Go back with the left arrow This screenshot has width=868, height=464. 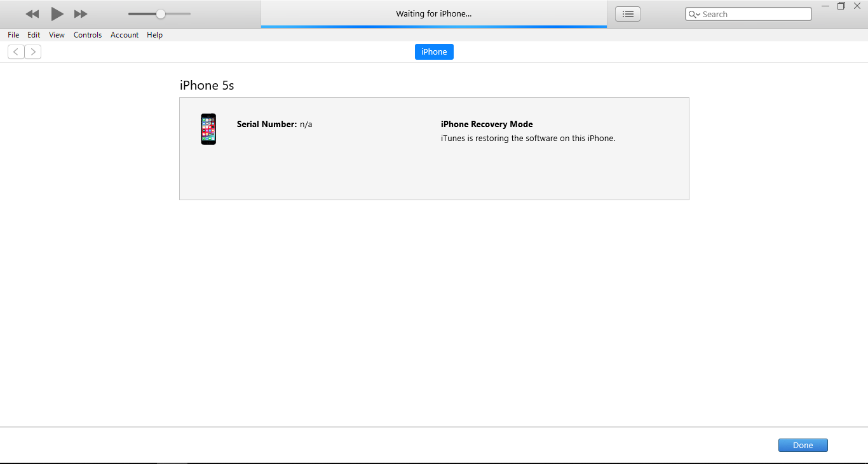(16, 52)
